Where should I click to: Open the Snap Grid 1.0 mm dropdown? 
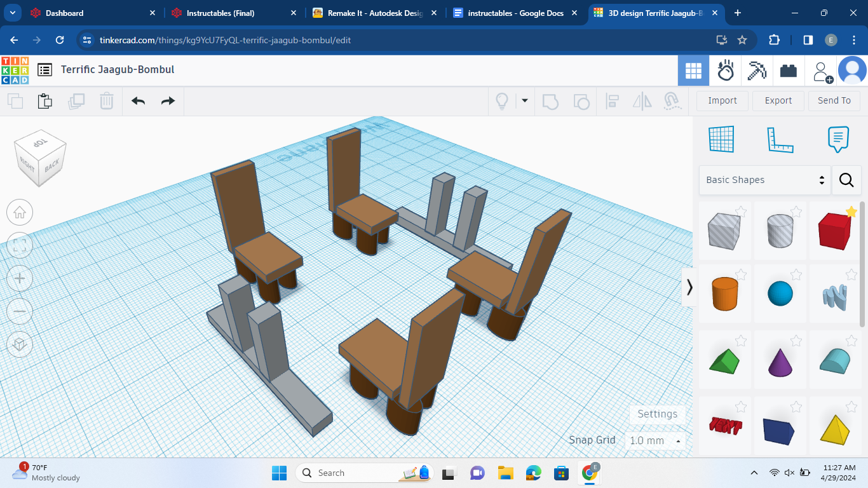click(x=655, y=440)
